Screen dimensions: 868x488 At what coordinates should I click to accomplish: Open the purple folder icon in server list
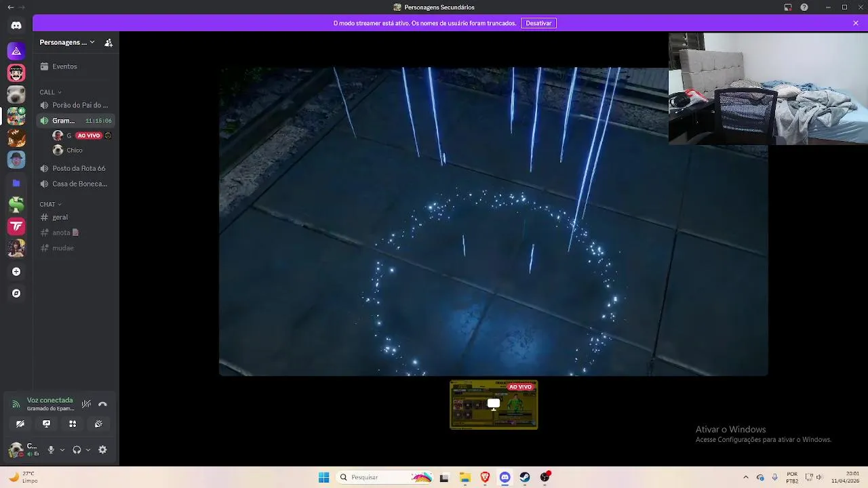click(16, 183)
